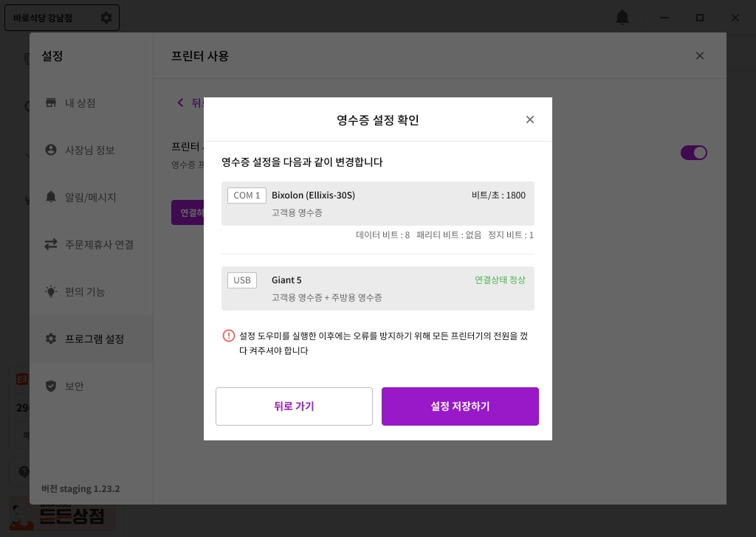Click the 주문제휴사 연결 arrows icon
This screenshot has width=756, height=537.
pos(51,244)
